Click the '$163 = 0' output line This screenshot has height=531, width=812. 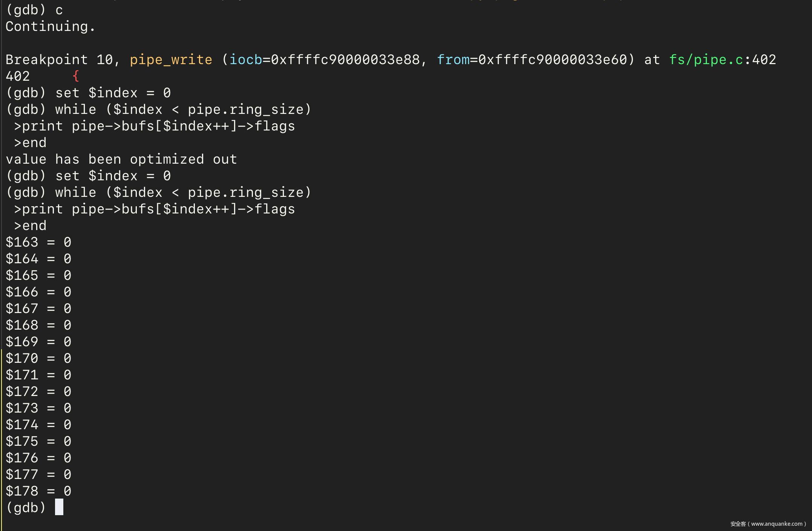38,242
